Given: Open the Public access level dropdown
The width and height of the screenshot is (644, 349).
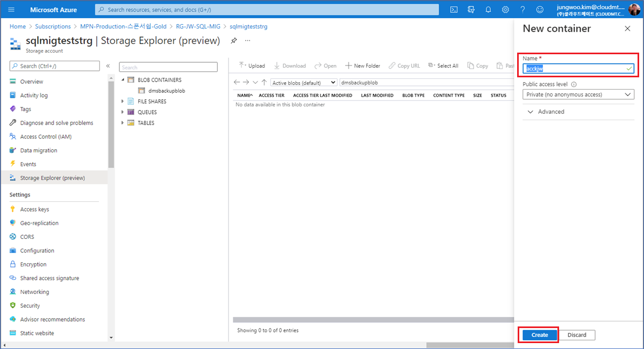Looking at the screenshot, I should 578,94.
